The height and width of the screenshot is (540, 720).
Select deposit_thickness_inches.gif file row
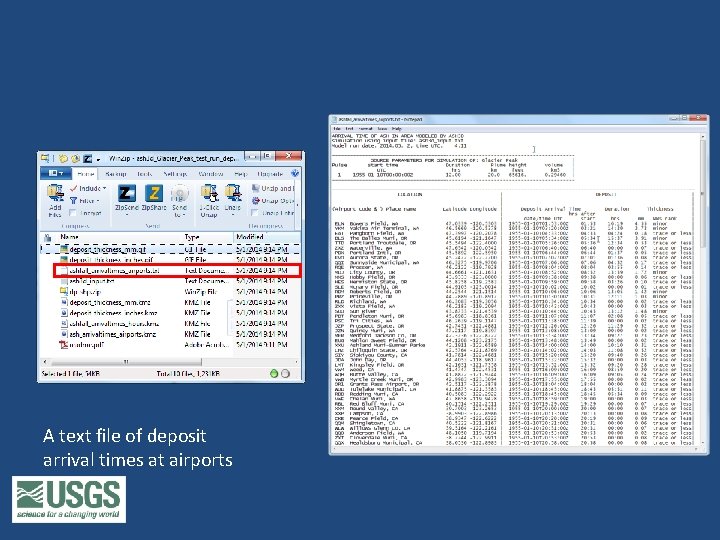(x=171, y=260)
